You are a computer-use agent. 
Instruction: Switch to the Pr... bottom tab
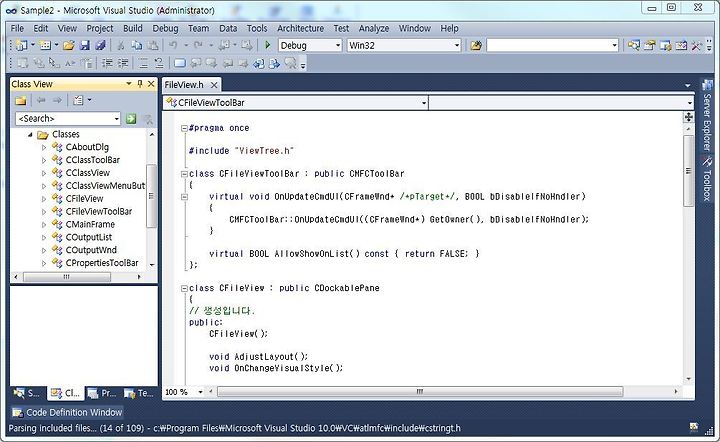pyautogui.click(x=102, y=393)
